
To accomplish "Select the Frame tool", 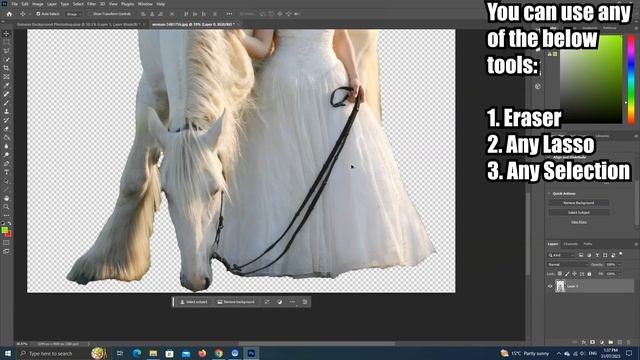I will coord(6,77).
